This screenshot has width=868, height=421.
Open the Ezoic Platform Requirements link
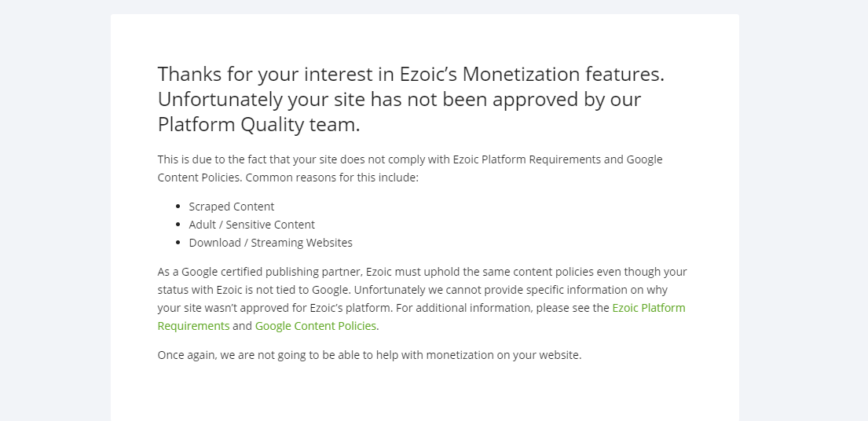pyautogui.click(x=648, y=308)
